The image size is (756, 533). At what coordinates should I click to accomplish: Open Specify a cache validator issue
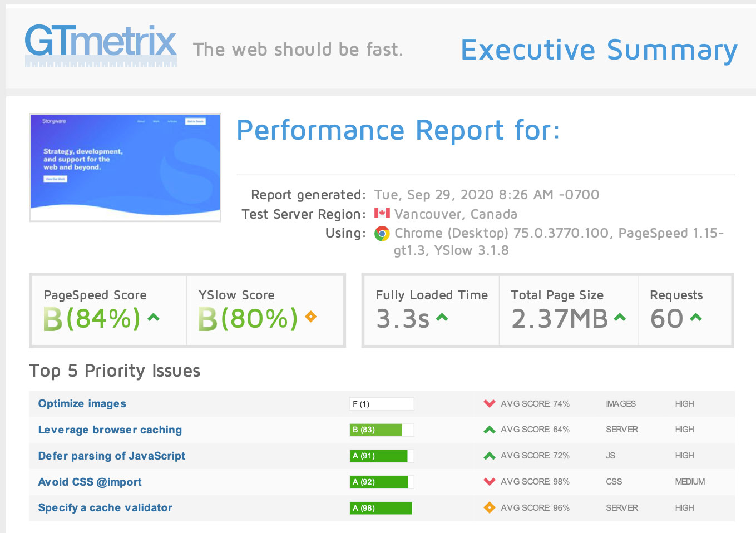coord(105,508)
